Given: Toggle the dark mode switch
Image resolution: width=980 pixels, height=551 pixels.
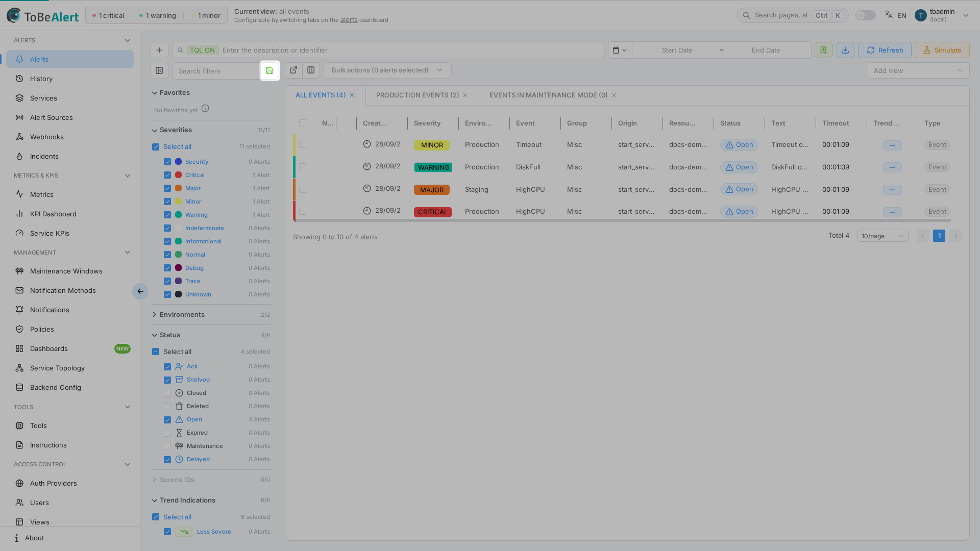Looking at the screenshot, I should point(865,15).
